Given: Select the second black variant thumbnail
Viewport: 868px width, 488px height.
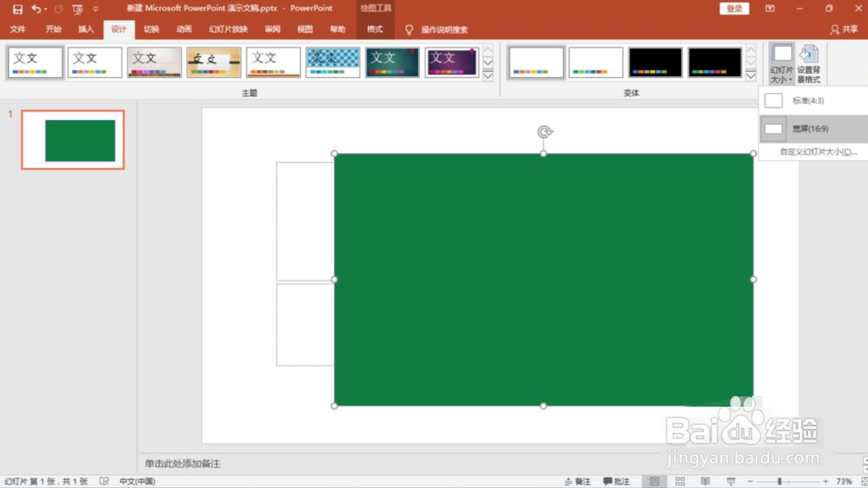Looking at the screenshot, I should click(715, 62).
